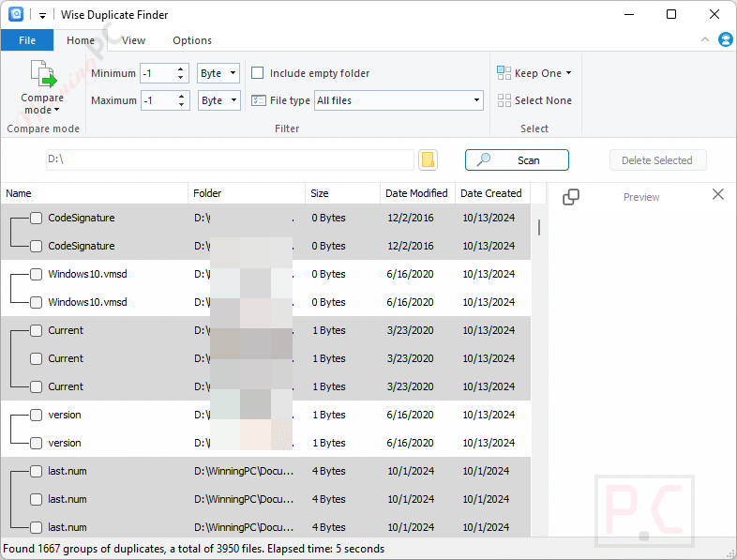Check the second CodeSignature file
The height and width of the screenshot is (560, 737).
coord(37,246)
